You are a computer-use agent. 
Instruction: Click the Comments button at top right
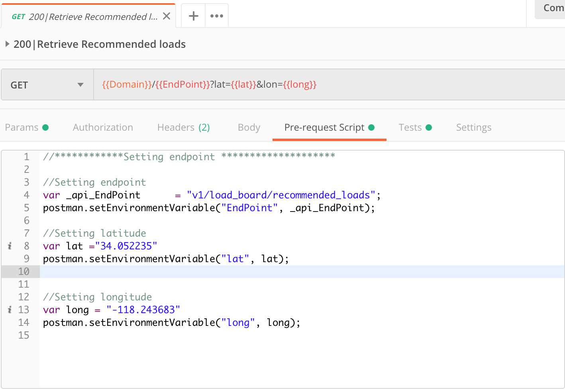550,9
